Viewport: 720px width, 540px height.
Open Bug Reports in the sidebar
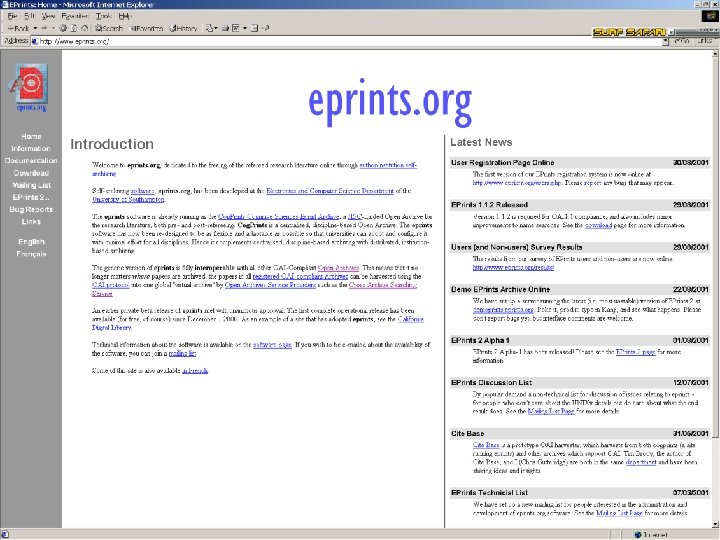[31, 209]
